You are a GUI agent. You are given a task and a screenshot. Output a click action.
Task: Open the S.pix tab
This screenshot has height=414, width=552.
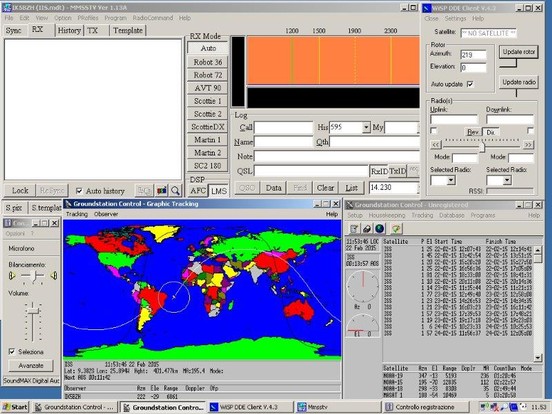coord(14,208)
